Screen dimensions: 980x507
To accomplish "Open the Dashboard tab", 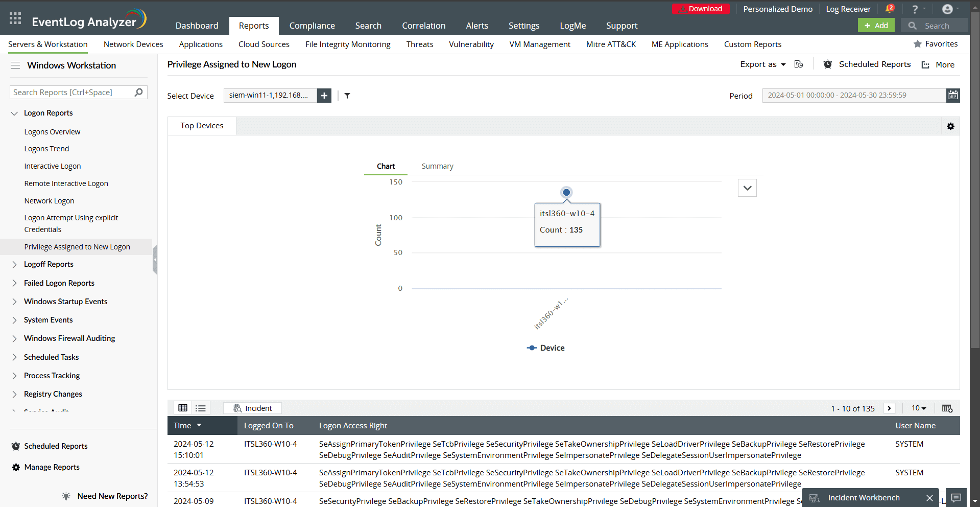I will tap(197, 26).
